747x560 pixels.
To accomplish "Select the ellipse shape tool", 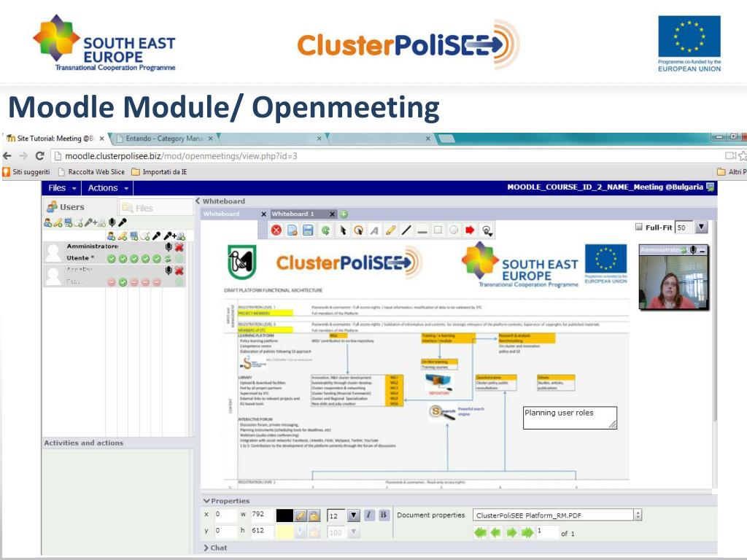I will (x=454, y=230).
